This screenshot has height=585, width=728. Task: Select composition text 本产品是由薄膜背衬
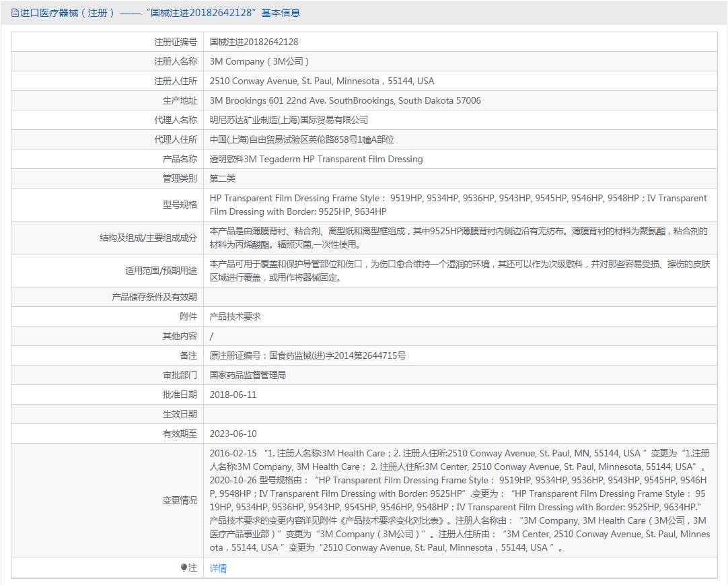pyautogui.click(x=248, y=231)
